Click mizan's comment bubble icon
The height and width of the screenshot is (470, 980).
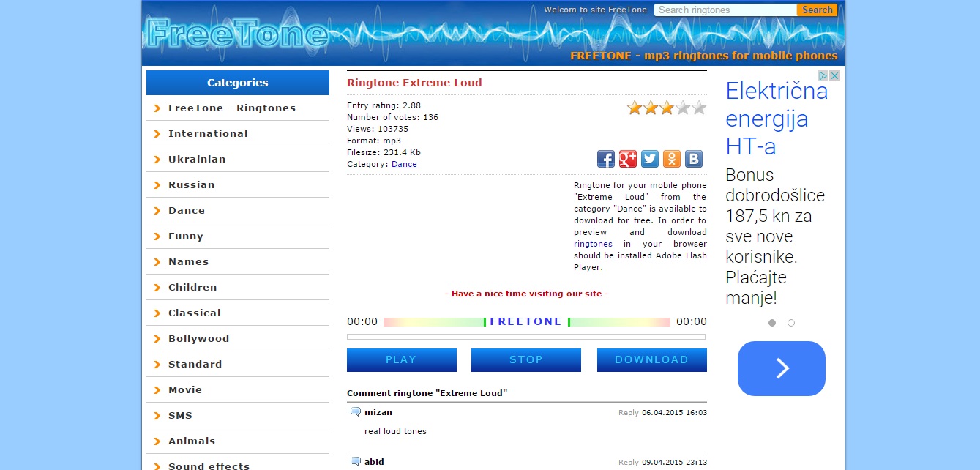[356, 412]
